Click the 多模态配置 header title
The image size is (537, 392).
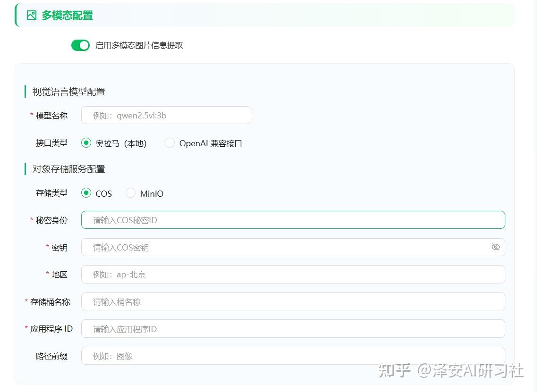point(67,15)
